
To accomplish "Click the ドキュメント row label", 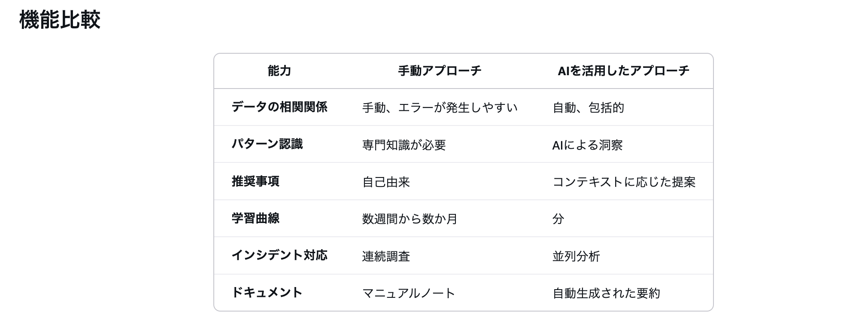I will 267,293.
